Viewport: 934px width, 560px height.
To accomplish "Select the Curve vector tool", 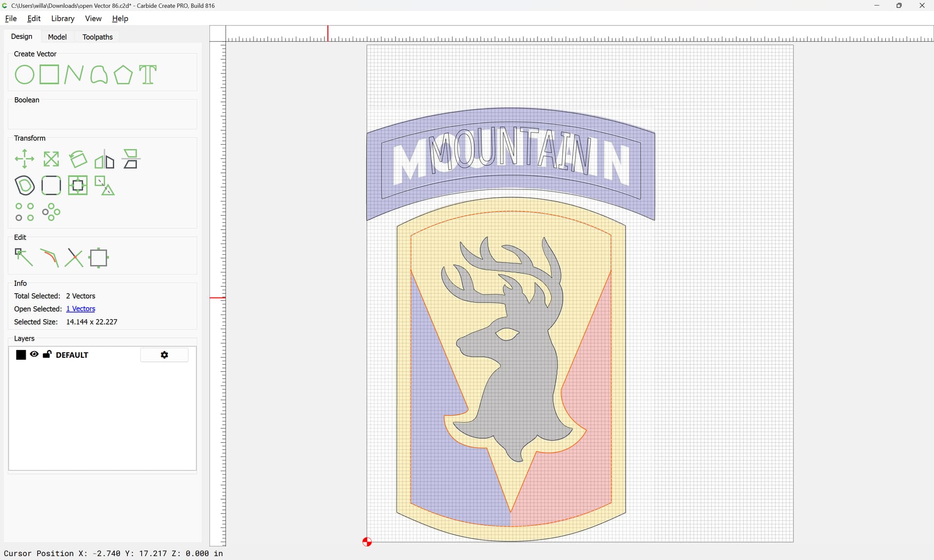I will click(99, 75).
